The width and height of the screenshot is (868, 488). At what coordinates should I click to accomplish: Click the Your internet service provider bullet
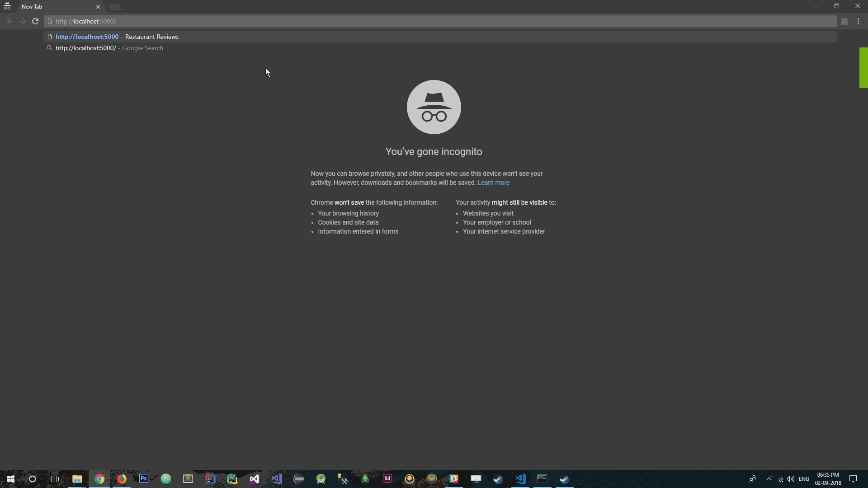(x=504, y=231)
